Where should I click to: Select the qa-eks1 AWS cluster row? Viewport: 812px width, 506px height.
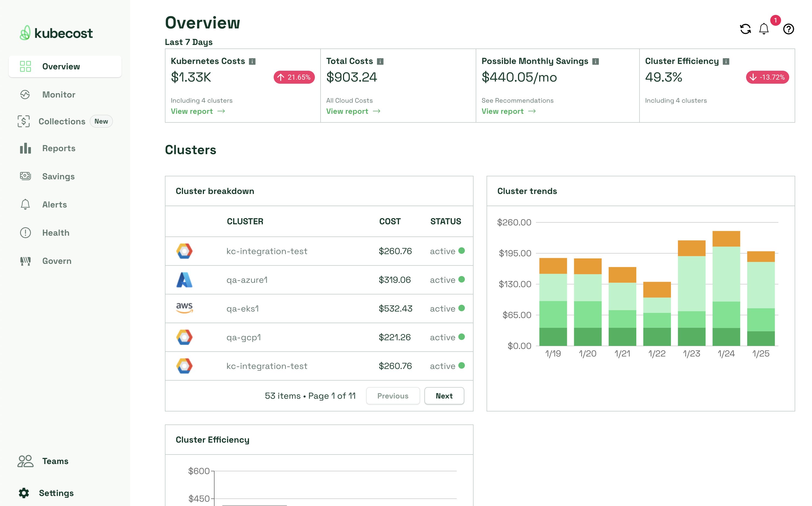(319, 309)
